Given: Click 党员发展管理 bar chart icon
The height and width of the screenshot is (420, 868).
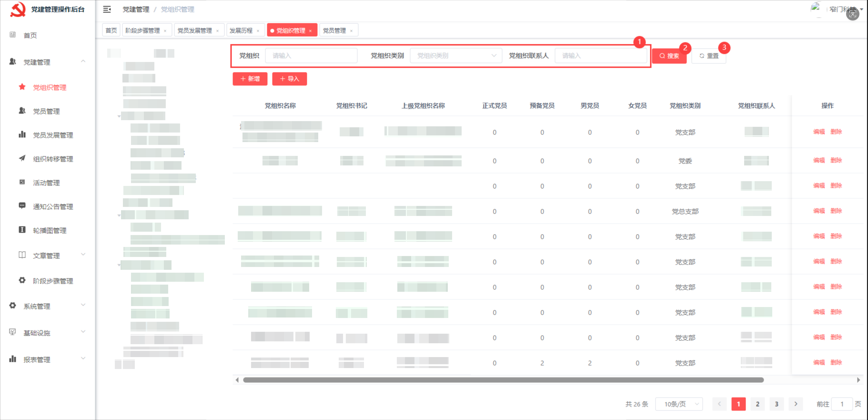Looking at the screenshot, I should (x=22, y=134).
